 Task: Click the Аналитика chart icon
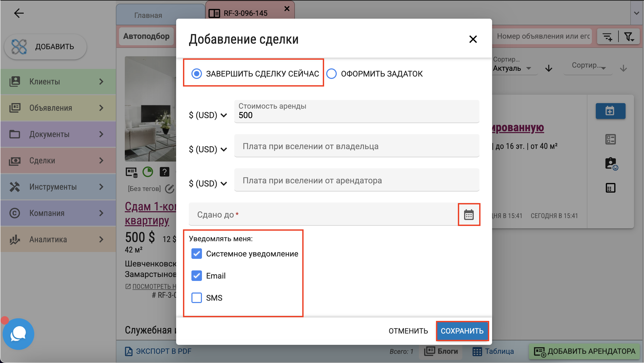pyautogui.click(x=15, y=239)
